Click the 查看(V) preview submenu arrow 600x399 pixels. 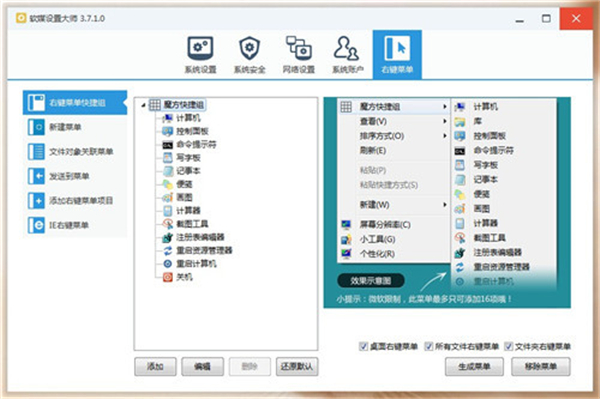[445, 121]
